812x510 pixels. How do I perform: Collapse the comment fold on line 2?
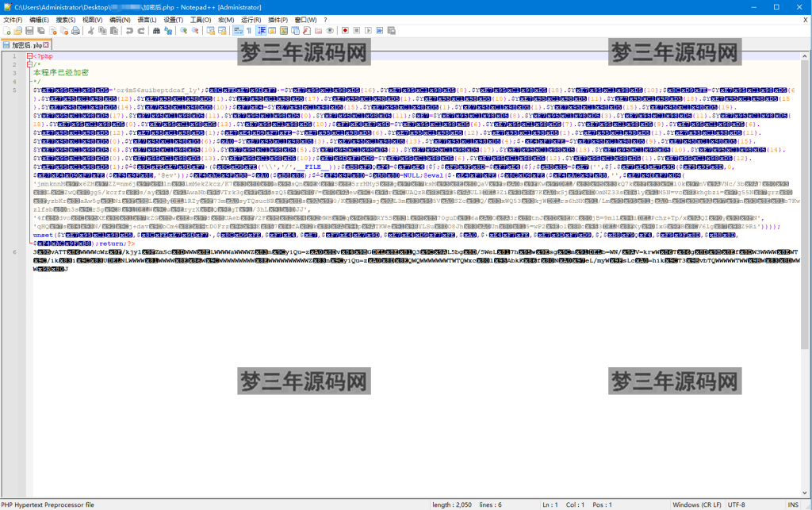click(29, 64)
